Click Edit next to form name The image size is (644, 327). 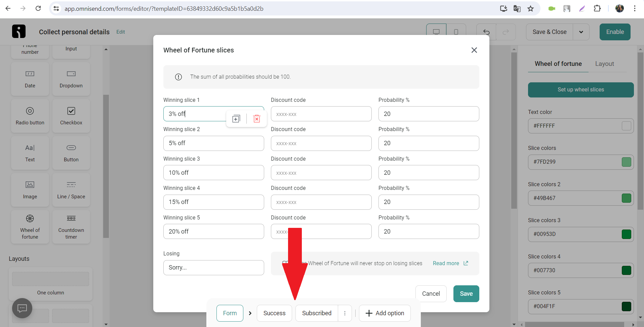[121, 32]
